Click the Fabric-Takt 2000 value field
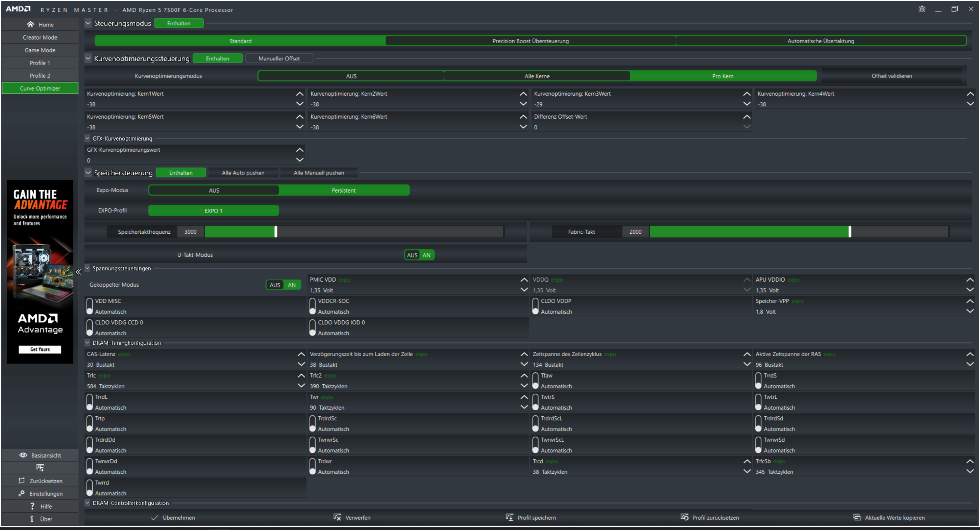Viewport: 980px width, 530px height. pos(635,232)
